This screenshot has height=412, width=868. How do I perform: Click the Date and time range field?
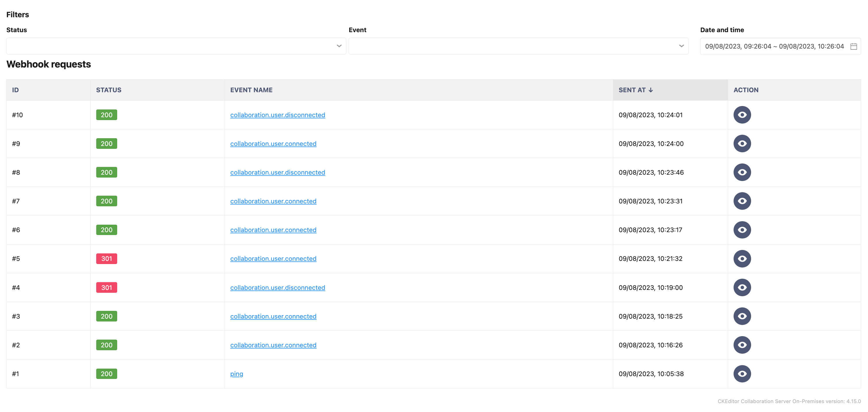(780, 46)
